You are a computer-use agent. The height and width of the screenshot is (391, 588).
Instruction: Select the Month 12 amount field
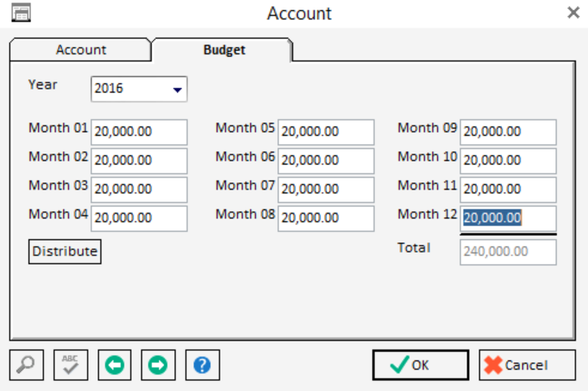(x=508, y=218)
